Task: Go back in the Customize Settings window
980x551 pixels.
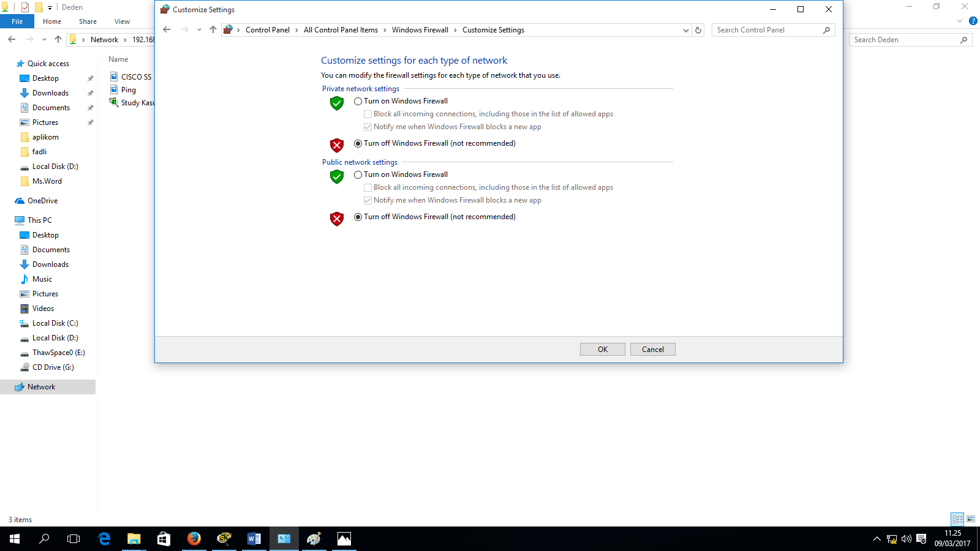Action: (x=167, y=30)
